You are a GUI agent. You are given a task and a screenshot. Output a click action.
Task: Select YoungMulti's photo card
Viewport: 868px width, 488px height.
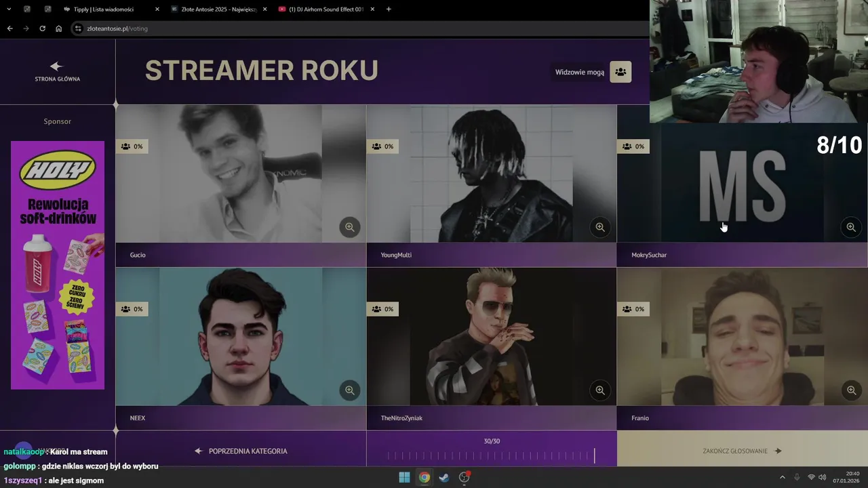tap(492, 174)
